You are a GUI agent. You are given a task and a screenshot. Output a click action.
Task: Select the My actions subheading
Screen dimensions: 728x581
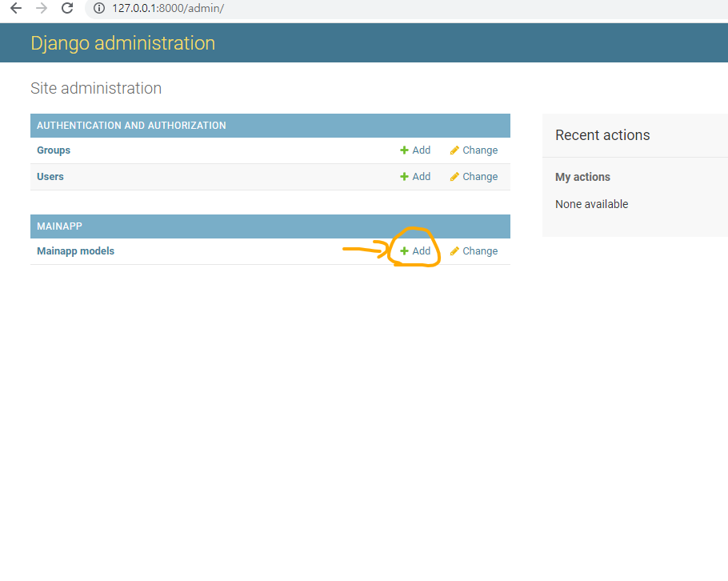[582, 177]
